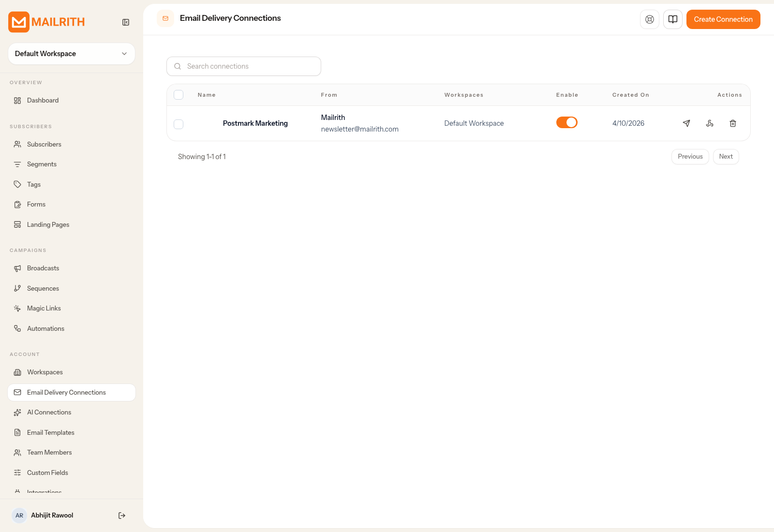Click the Automations workflow icon
This screenshot has width=774, height=532.
click(17, 328)
